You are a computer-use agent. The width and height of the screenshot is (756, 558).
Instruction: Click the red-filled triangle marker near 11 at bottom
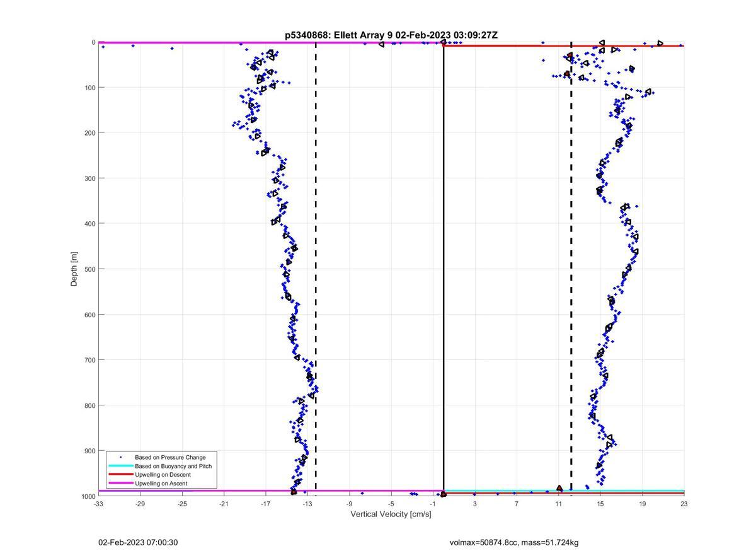pyautogui.click(x=559, y=488)
